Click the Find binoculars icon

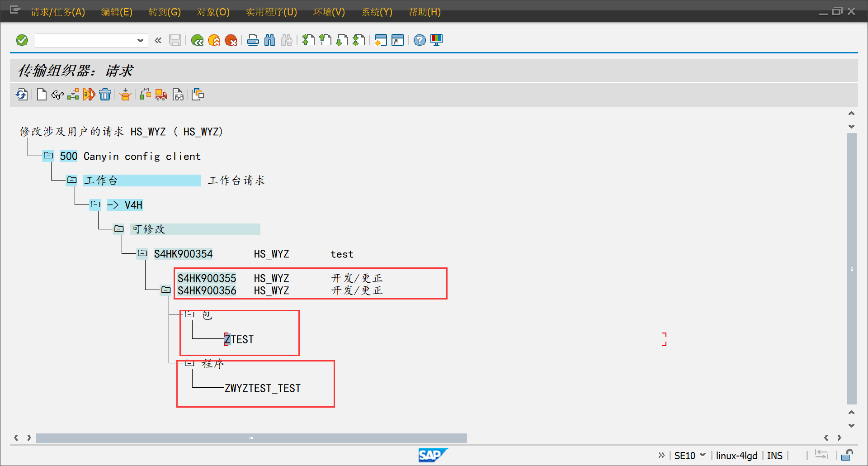point(269,40)
